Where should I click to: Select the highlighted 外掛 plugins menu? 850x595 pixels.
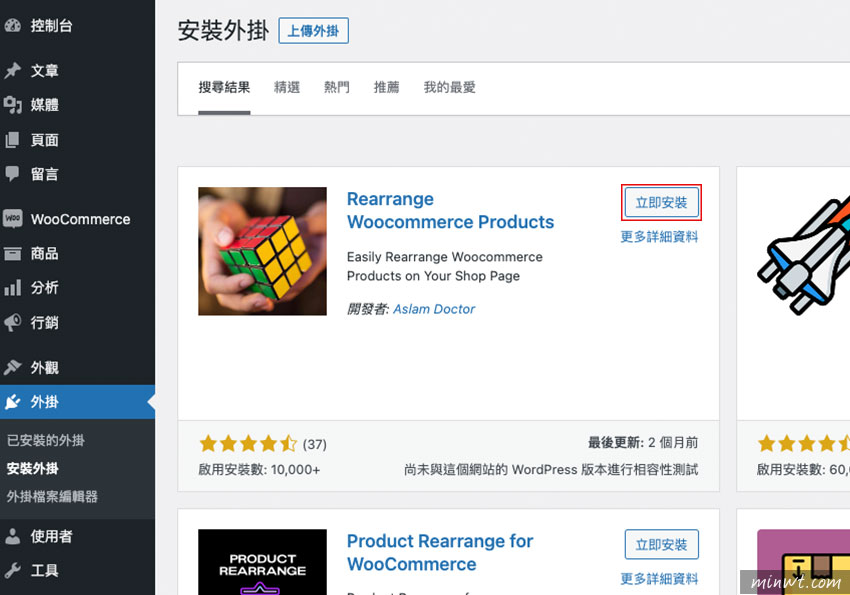78,402
